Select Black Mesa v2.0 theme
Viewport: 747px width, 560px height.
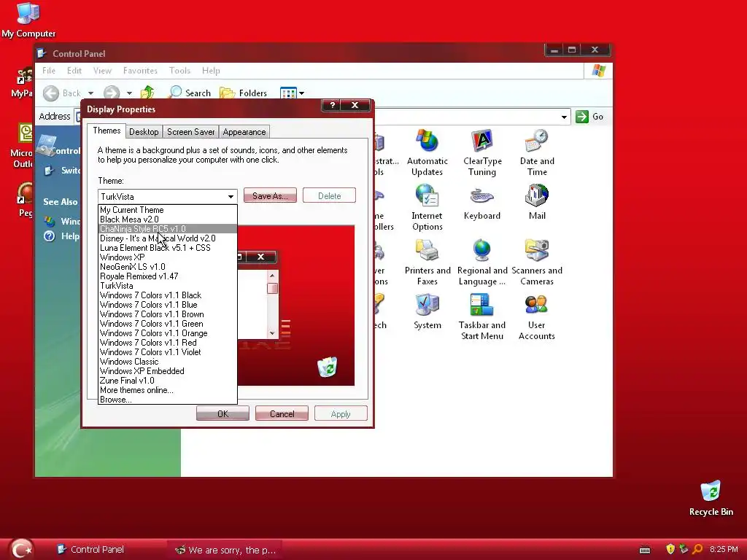pos(167,219)
